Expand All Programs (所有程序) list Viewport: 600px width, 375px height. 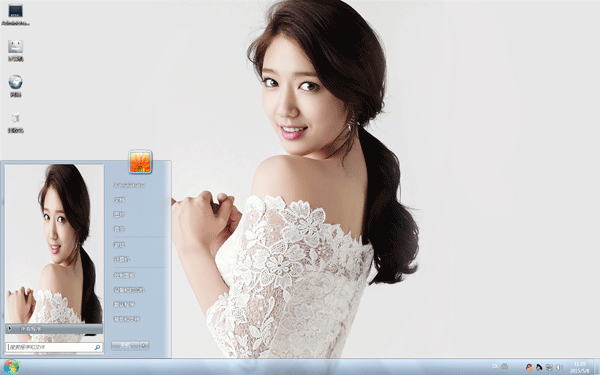point(54,328)
